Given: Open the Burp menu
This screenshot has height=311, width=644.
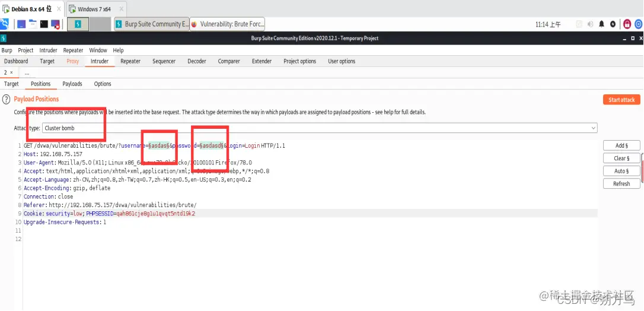Looking at the screenshot, I should click(x=7, y=50).
